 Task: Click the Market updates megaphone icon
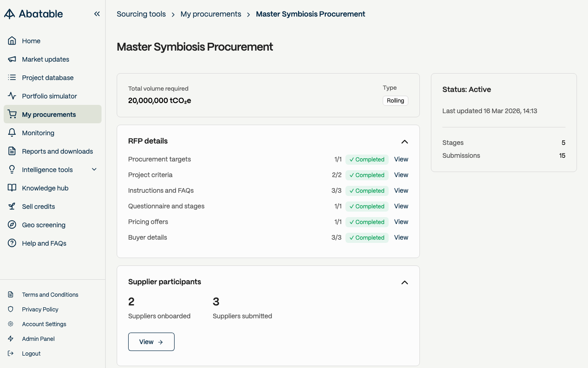[x=12, y=59]
